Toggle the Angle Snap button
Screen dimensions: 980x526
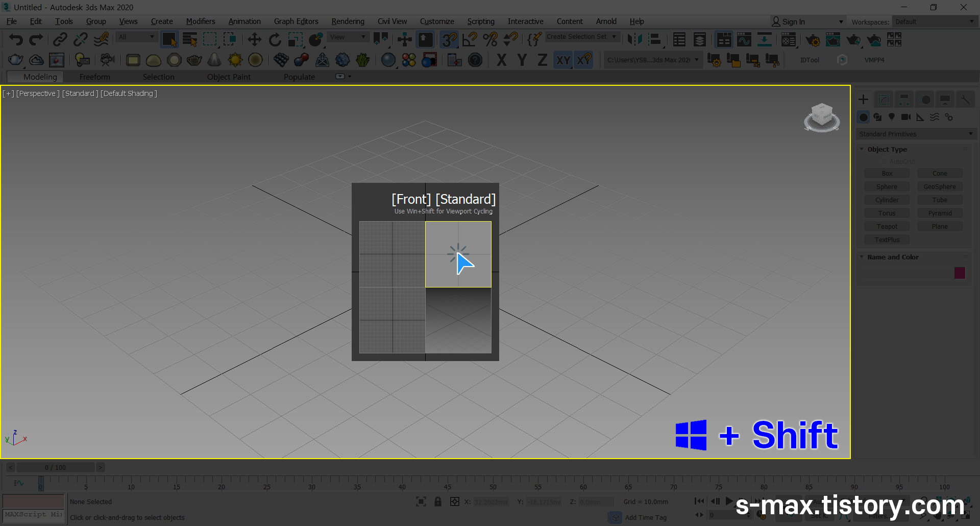(470, 39)
